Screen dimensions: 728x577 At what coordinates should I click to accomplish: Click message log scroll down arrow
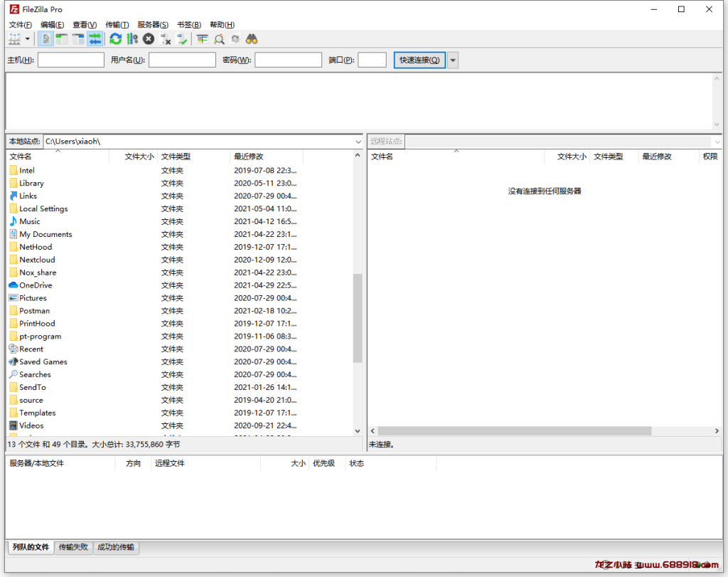[717, 125]
